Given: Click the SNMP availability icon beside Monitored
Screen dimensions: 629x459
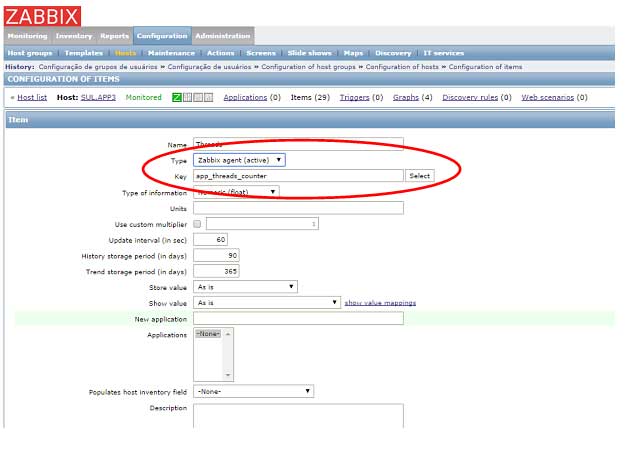Looking at the screenshot, I should (x=187, y=97).
